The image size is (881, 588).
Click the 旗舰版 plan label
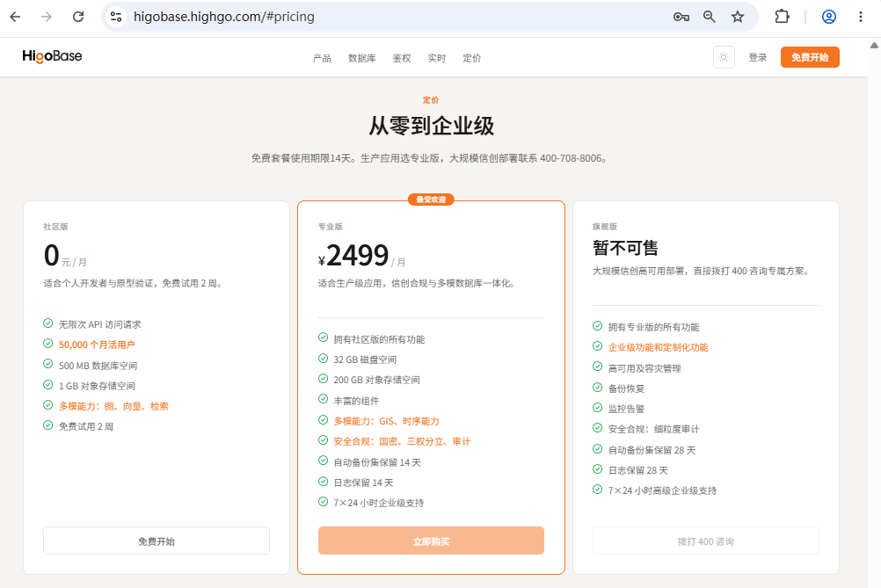[x=605, y=227]
